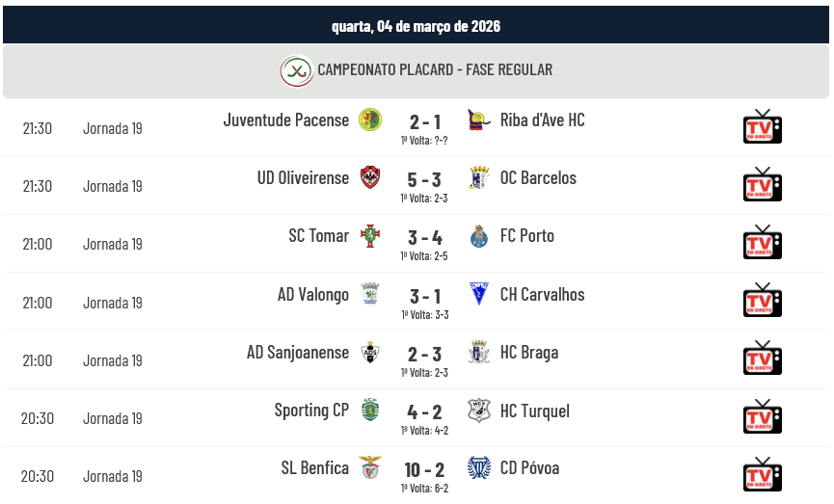Click the Juventude Pacense club crest
Screen dimensions: 834x504
tap(370, 119)
